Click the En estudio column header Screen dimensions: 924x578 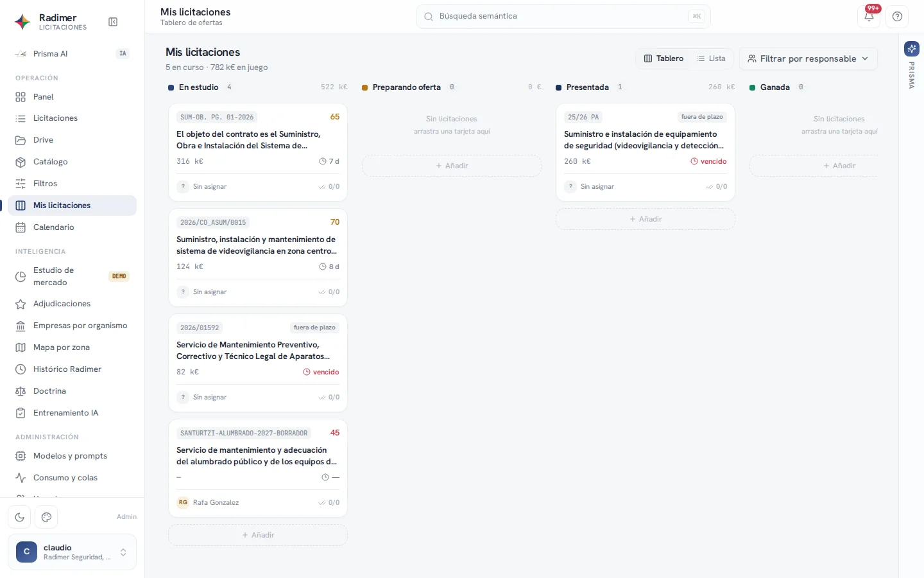point(258,87)
